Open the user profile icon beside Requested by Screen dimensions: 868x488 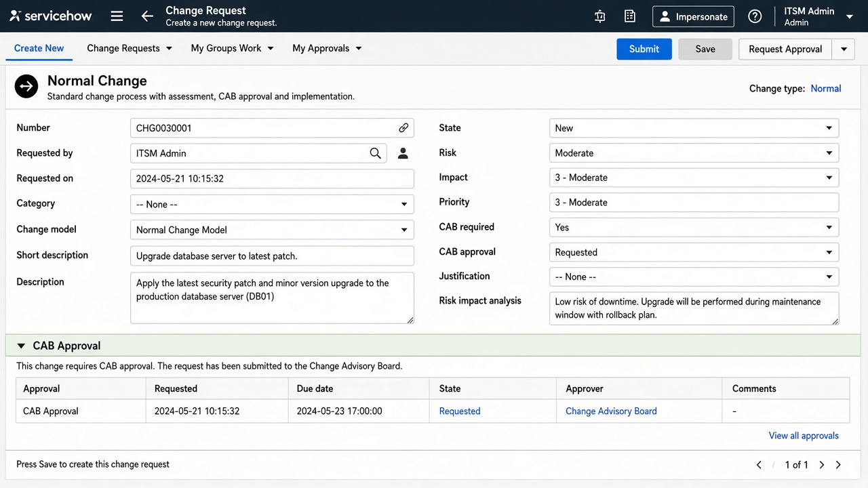pos(403,153)
